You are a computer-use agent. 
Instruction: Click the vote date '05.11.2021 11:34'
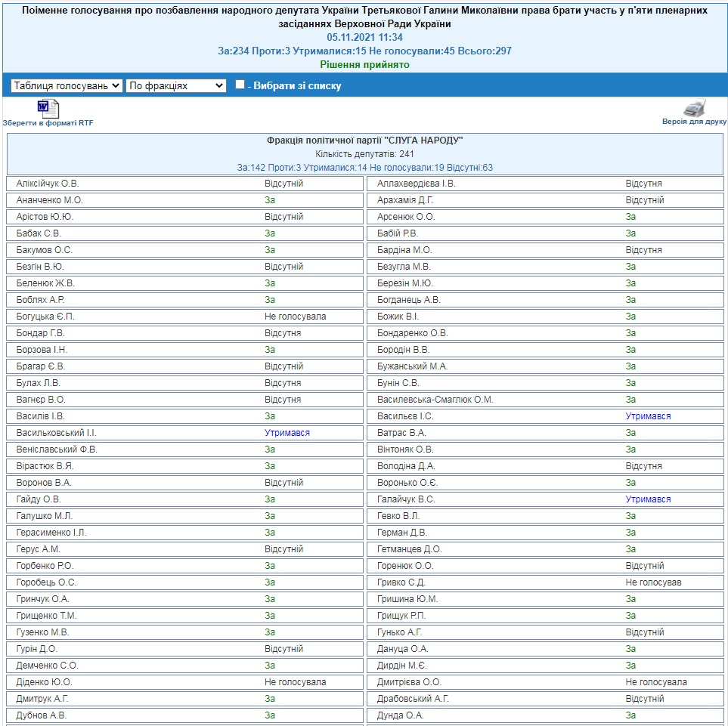tap(365, 37)
